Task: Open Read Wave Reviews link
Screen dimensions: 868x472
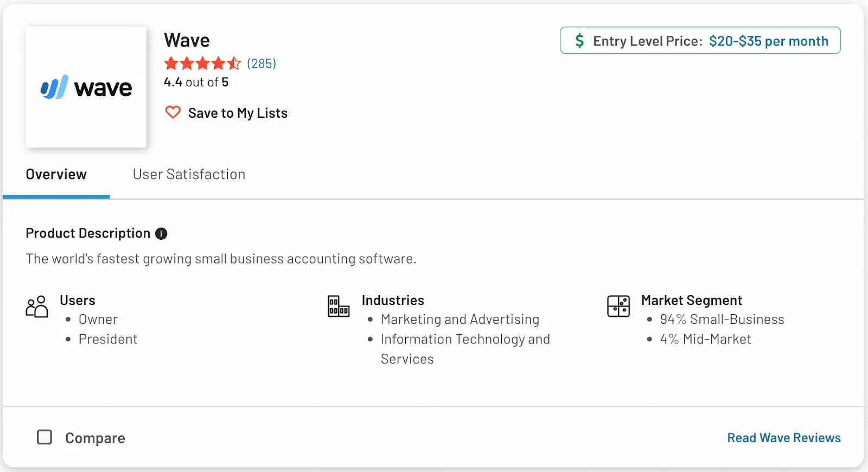Action: tap(783, 438)
